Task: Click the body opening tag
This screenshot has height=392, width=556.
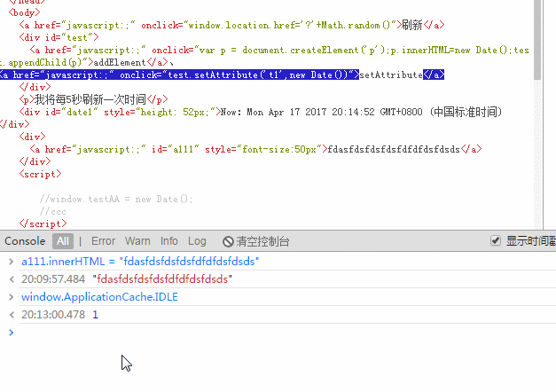Action: pyautogui.click(x=24, y=12)
